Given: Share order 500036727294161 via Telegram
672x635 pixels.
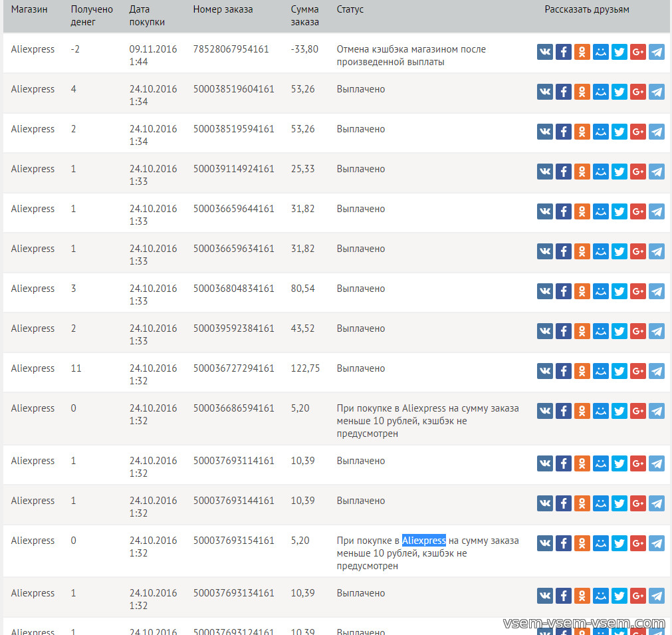Looking at the screenshot, I should tap(656, 371).
